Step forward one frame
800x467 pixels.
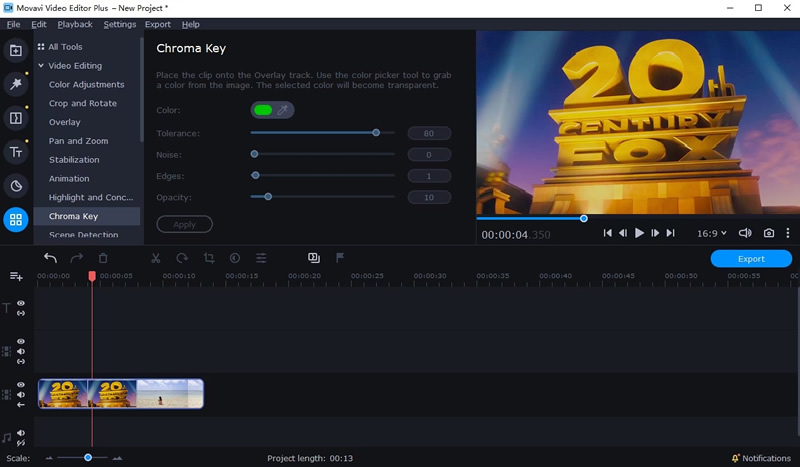pos(655,233)
